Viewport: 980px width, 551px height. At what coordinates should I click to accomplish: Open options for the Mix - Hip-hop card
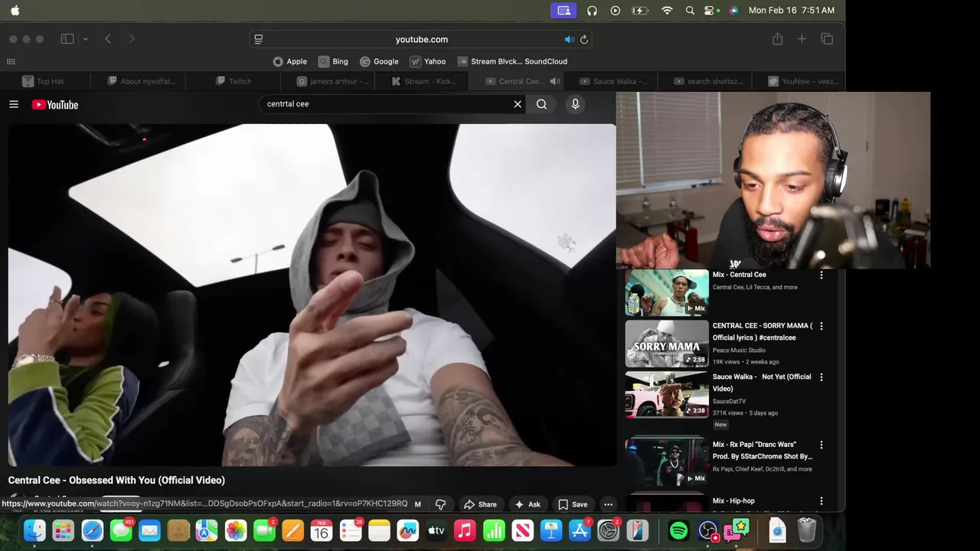click(x=822, y=501)
